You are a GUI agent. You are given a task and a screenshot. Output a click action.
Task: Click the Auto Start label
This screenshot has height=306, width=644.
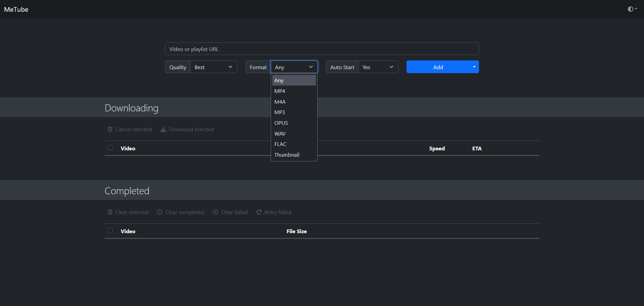[x=342, y=67]
